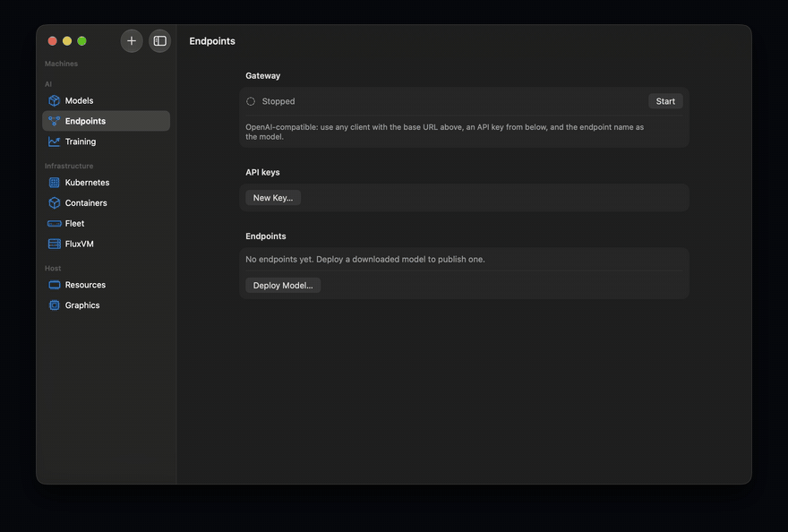Click the Stopped status label
The width and height of the screenshot is (788, 532).
(x=278, y=101)
